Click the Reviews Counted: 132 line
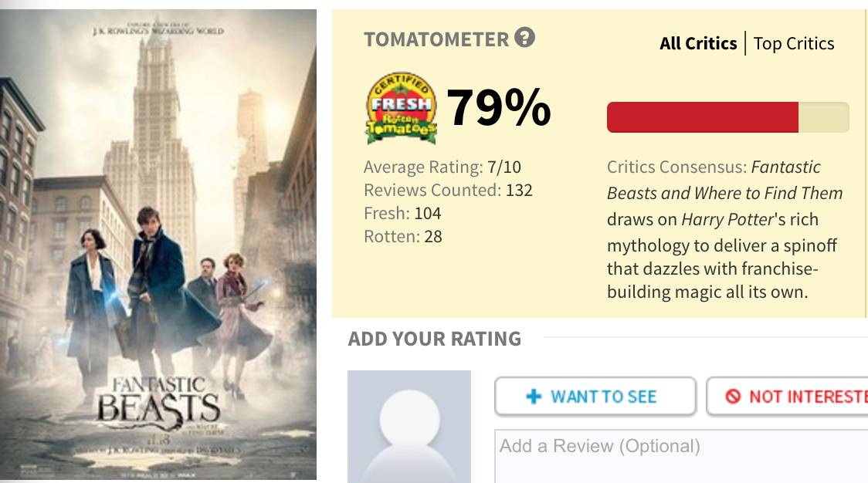Viewport: 868px width, 483px height. click(448, 190)
